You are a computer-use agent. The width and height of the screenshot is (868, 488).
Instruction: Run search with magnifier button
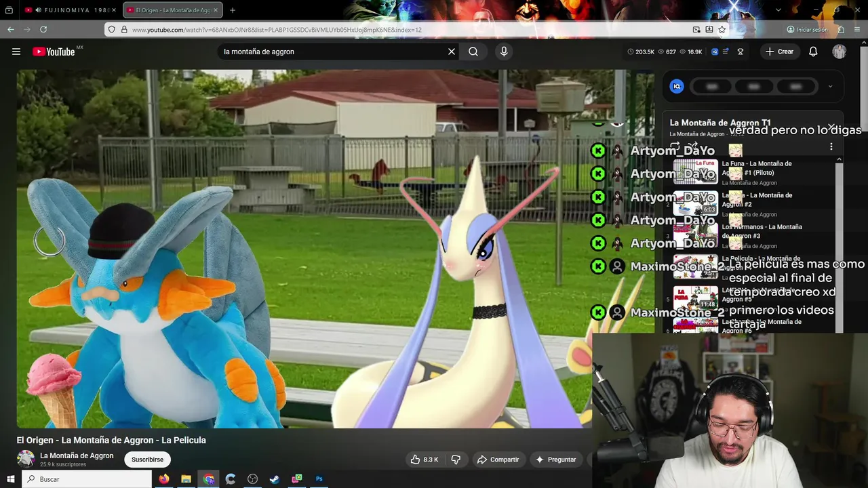(x=473, y=52)
